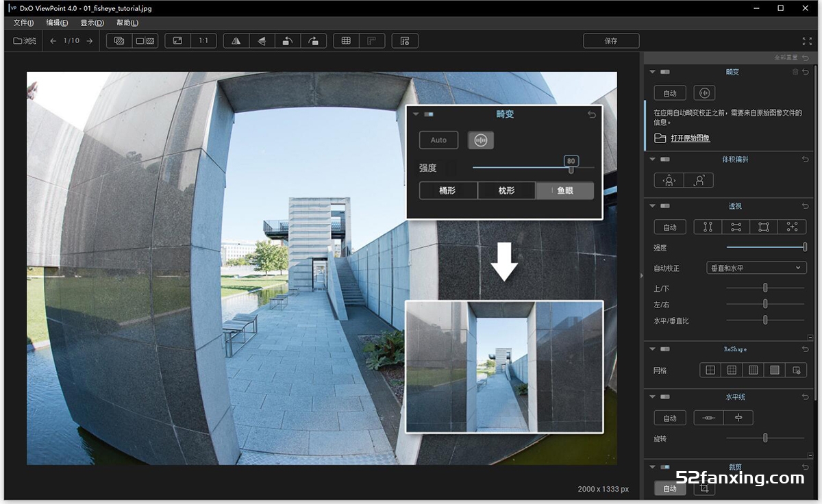Collapse the 水平线 panel
Image resolution: width=822 pixels, height=504 pixels.
[x=653, y=397]
